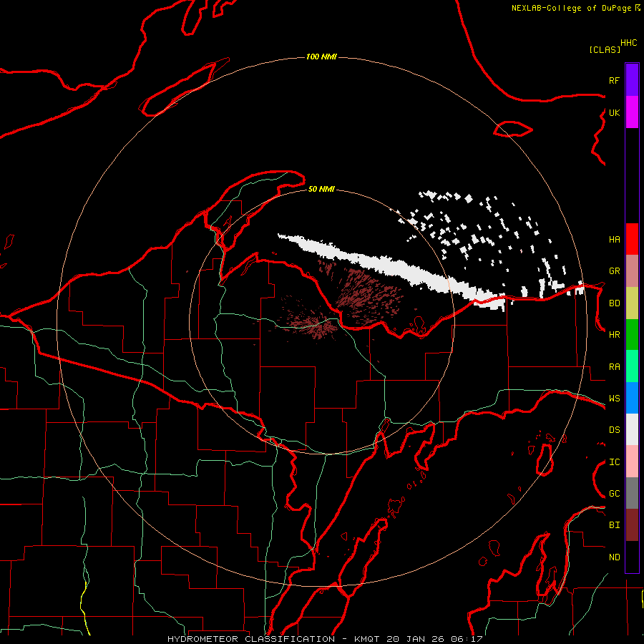Click the HA red legend swatch

(632, 239)
